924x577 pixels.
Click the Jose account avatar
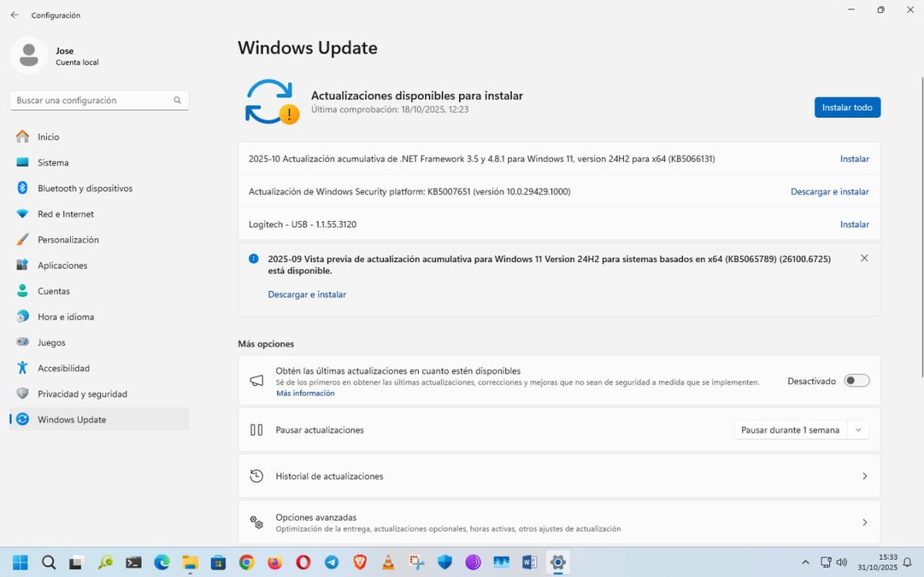pyautogui.click(x=28, y=55)
